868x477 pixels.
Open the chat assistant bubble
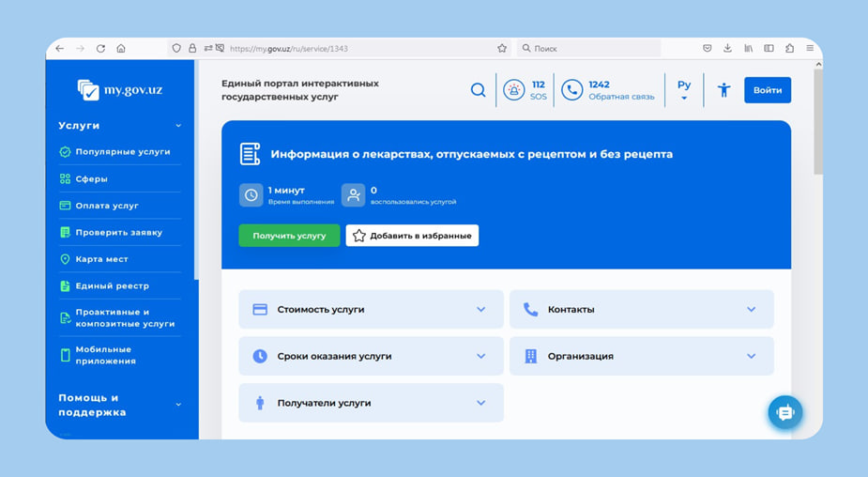pyautogui.click(x=784, y=412)
